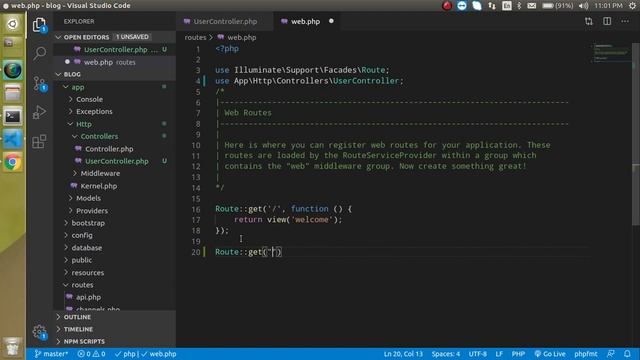Open the Manage settings gear
The width and height of the screenshot is (640, 360).
[39, 332]
